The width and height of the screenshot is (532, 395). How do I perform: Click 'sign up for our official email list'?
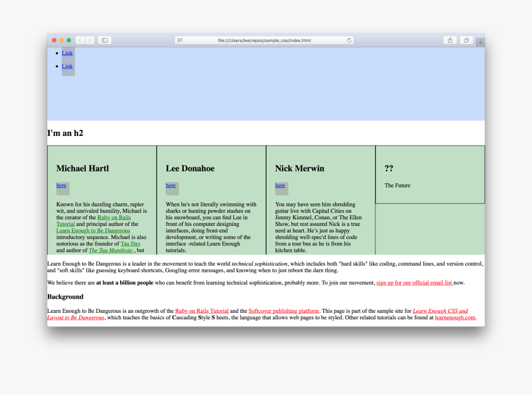tap(414, 283)
